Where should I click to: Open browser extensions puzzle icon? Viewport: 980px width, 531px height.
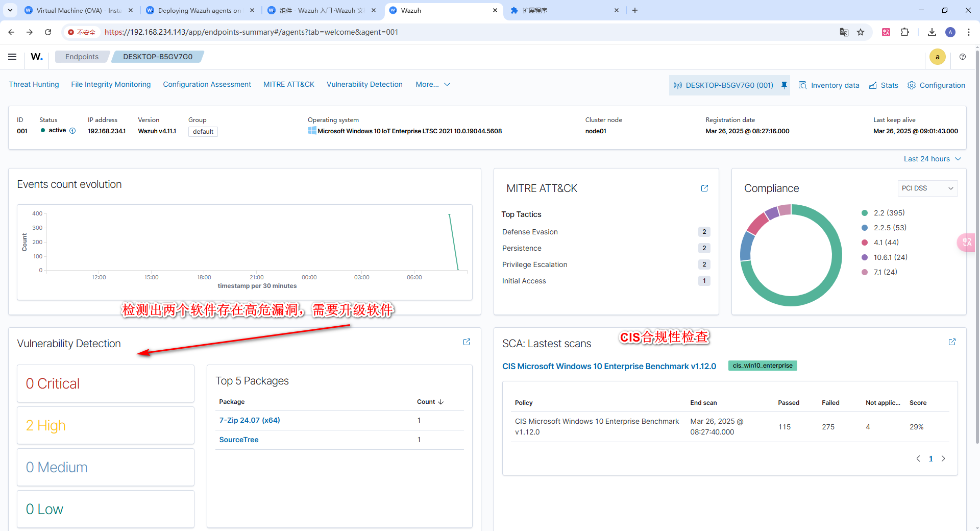tap(904, 32)
